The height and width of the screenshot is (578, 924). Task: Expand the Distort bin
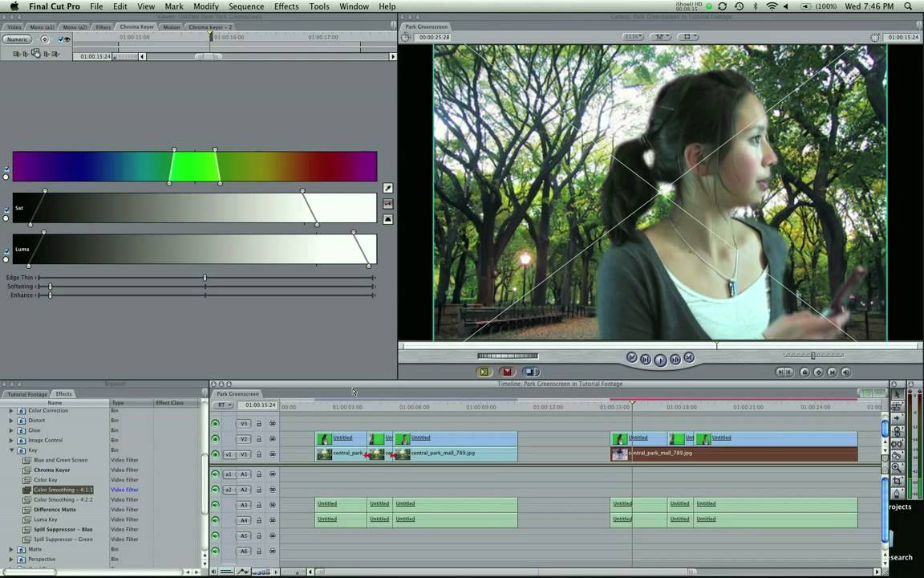point(11,421)
